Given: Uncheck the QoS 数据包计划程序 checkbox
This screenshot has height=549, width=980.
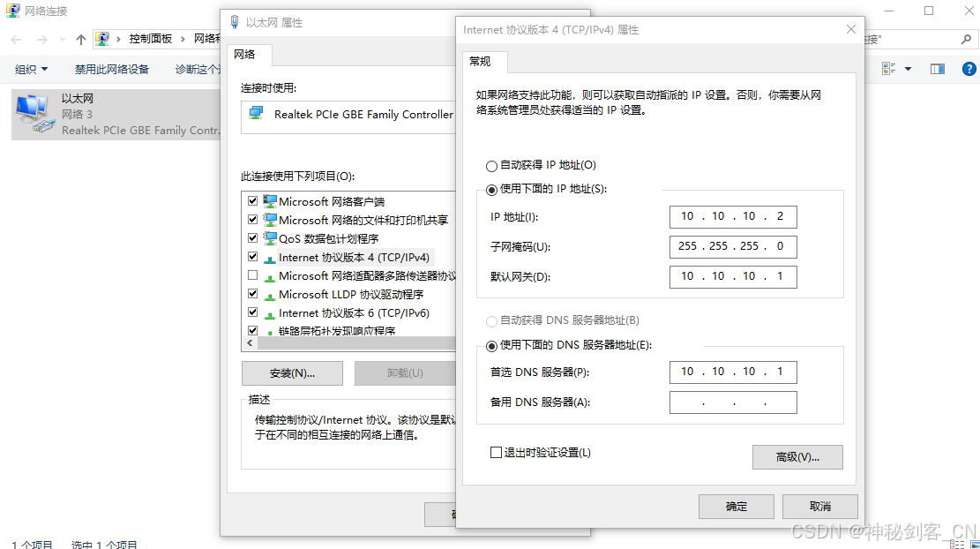Looking at the screenshot, I should click(x=252, y=237).
